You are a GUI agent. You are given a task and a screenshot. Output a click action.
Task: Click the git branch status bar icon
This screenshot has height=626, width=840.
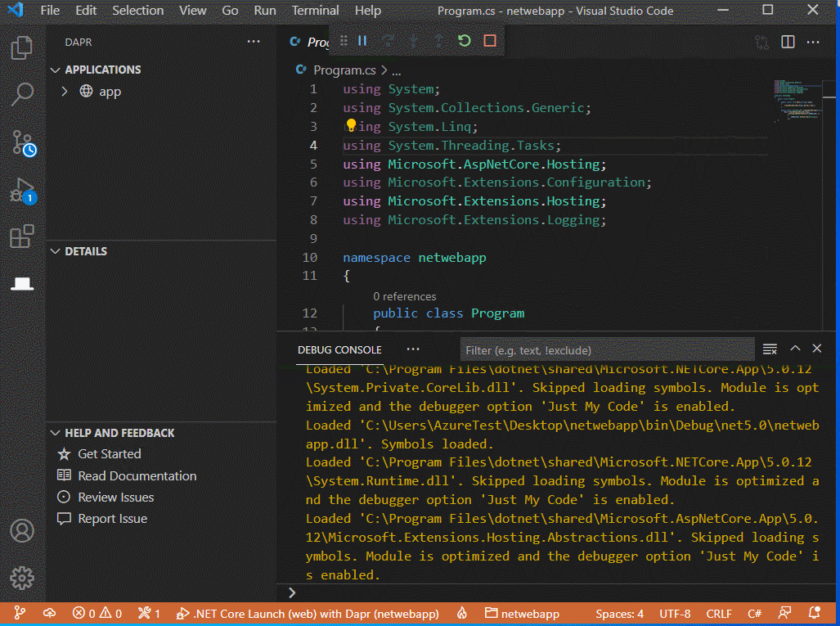(20, 613)
